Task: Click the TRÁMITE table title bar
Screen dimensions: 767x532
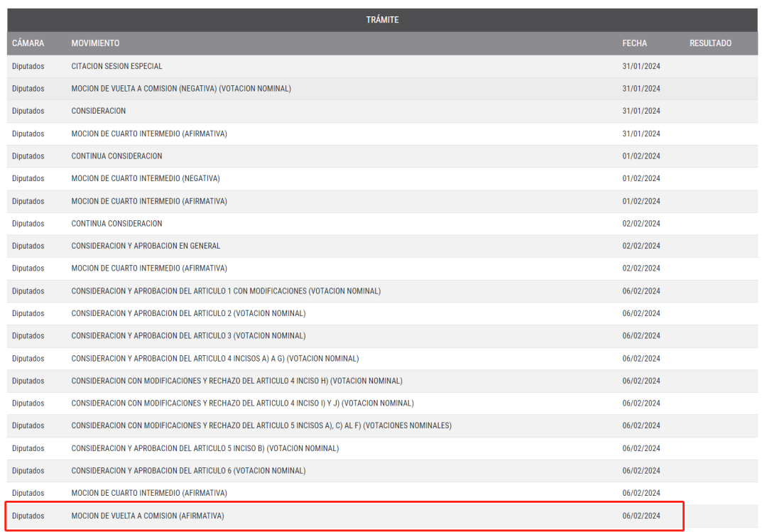Action: coord(382,20)
